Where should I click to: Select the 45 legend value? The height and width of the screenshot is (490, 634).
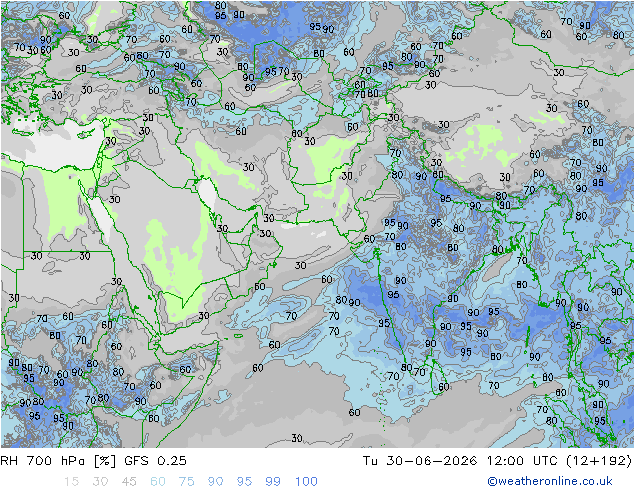coord(129,482)
